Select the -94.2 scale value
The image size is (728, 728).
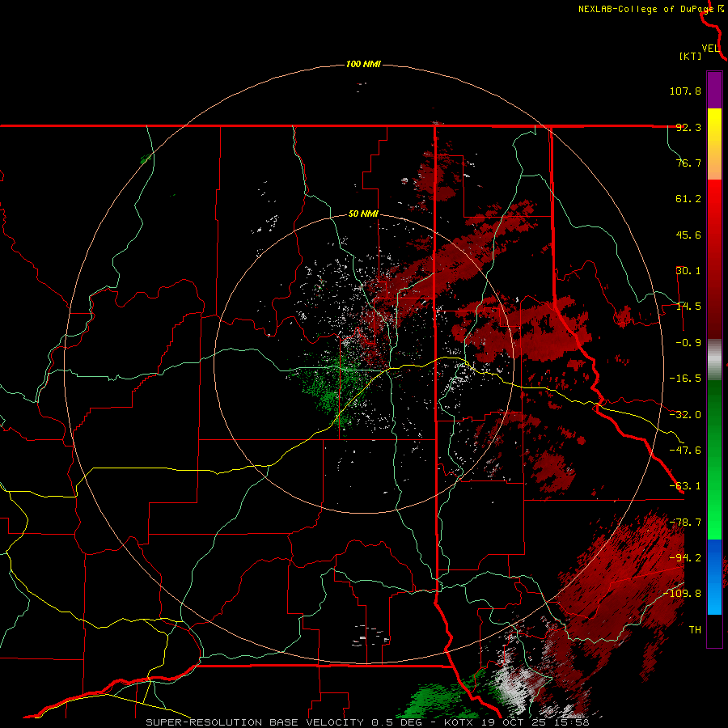[x=685, y=558]
